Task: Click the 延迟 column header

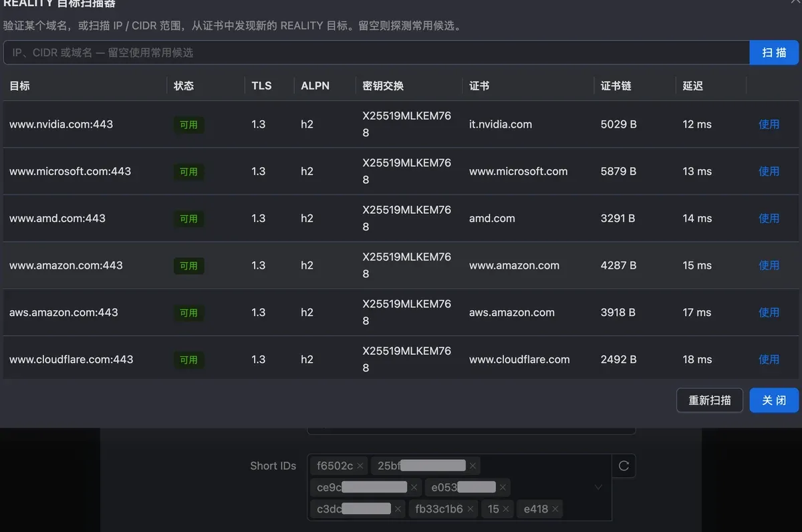Action: tap(693, 86)
